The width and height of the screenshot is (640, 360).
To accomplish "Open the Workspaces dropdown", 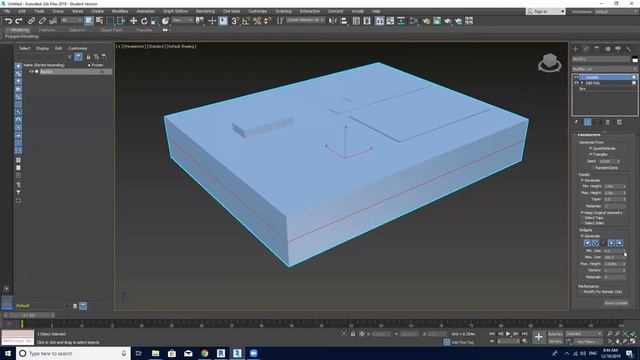I will coord(616,11).
